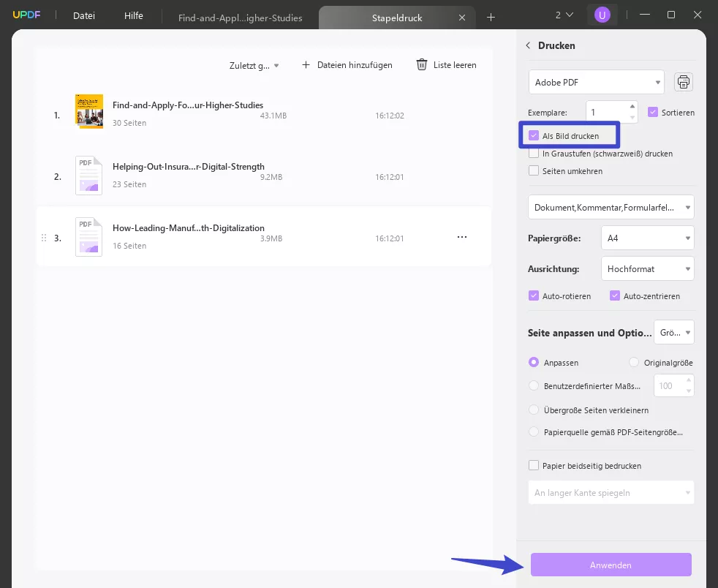Open a new tab with plus icon

(x=491, y=17)
